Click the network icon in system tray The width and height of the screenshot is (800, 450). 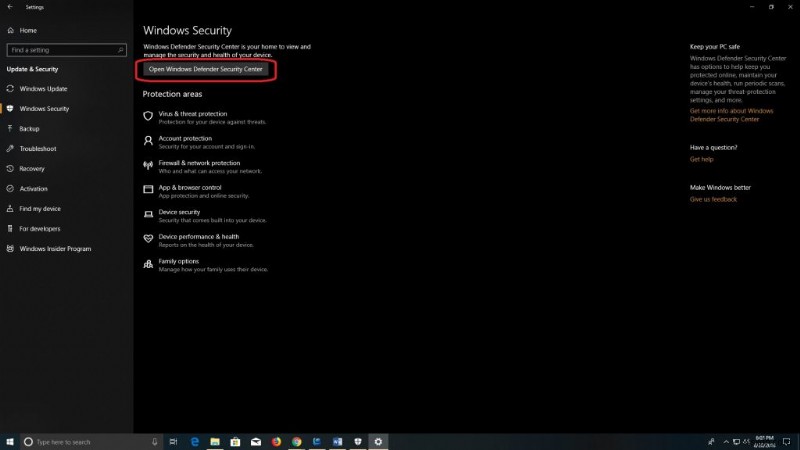tap(736, 442)
